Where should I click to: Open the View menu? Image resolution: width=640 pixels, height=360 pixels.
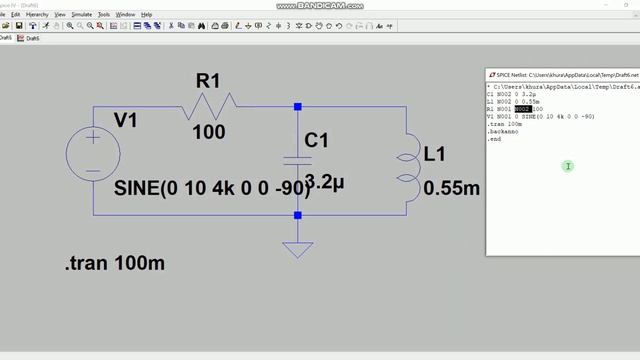pos(60,14)
